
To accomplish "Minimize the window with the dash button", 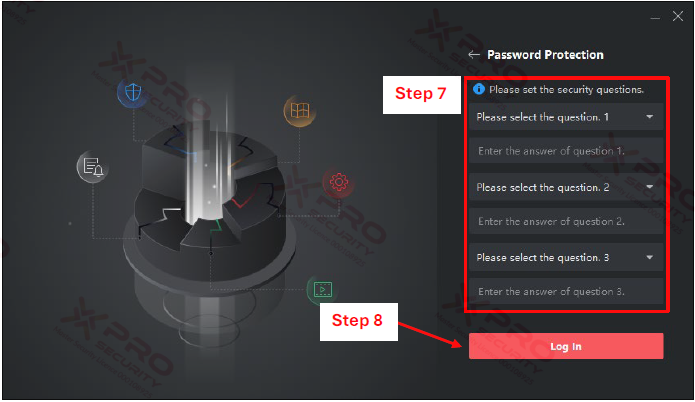I will (655, 18).
